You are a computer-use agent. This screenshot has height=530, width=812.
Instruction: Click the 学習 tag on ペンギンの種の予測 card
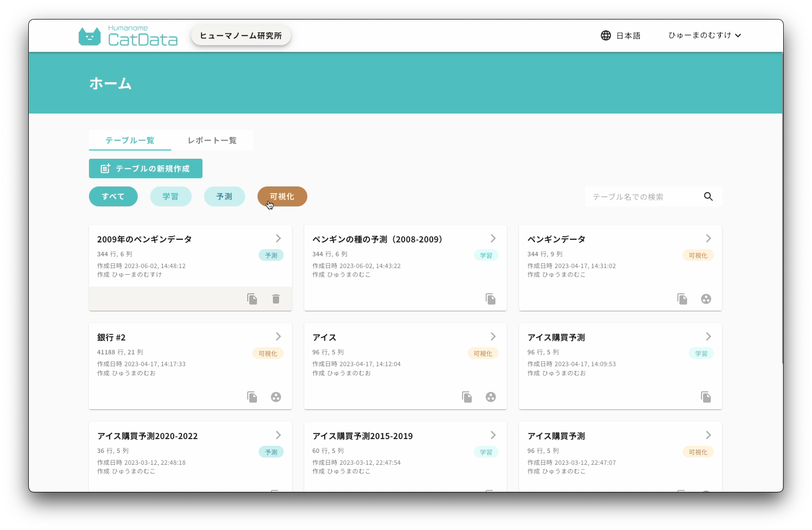[486, 255]
